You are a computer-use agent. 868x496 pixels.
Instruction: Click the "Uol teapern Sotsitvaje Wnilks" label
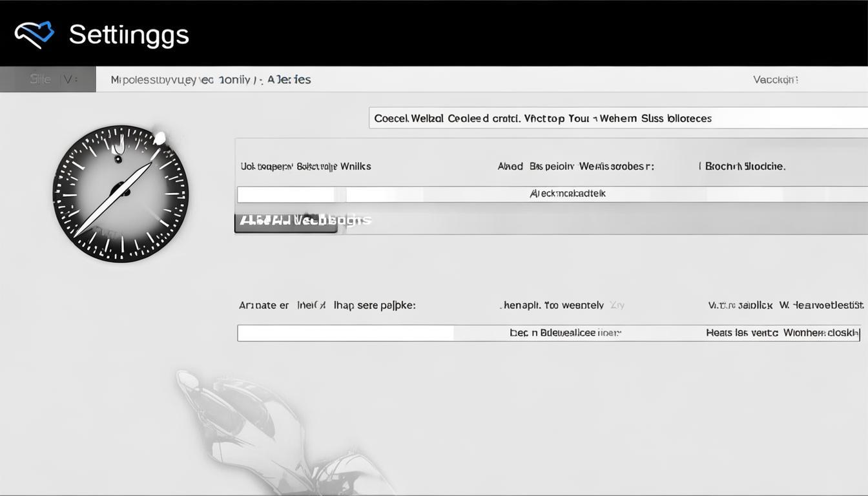coord(305,166)
